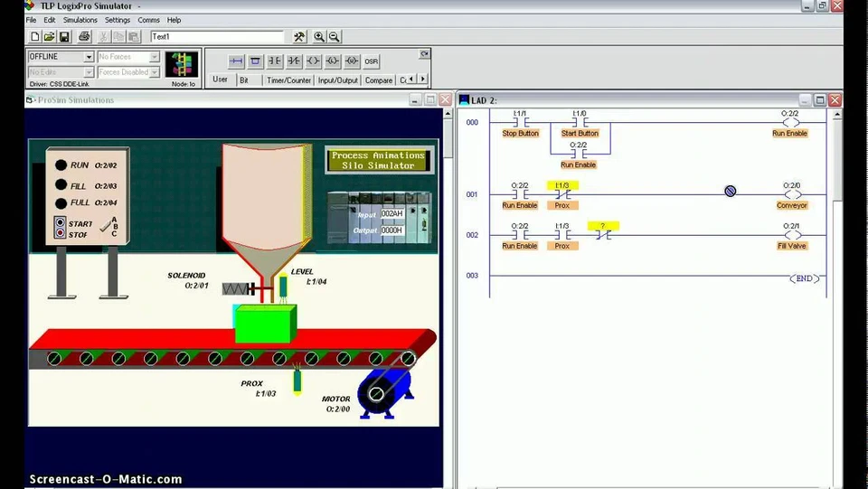Image resolution: width=868 pixels, height=489 pixels.
Task: Open the toggle tools wrench icon
Action: tap(299, 37)
